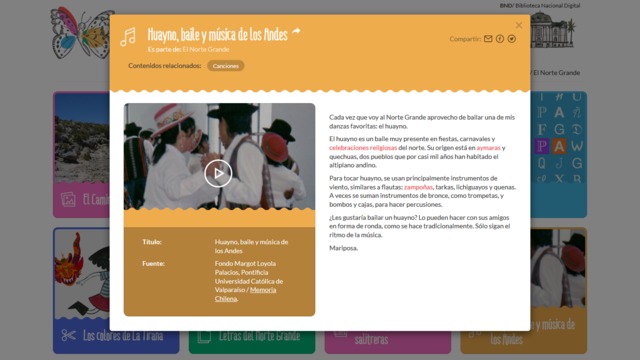Screen dimensions: 640x360
Task: Click El Norte Grande breadcrumb in the background page
Action: (556, 73)
